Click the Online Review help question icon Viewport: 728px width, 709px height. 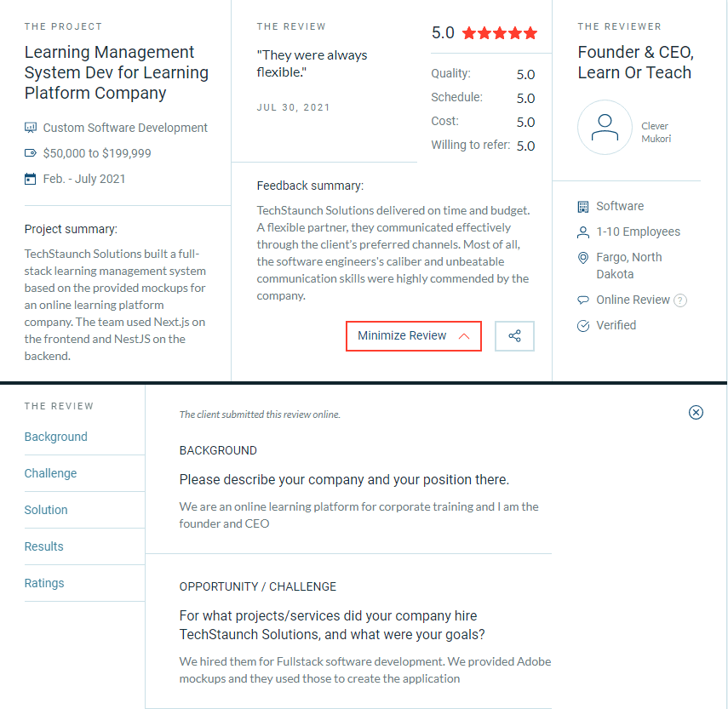(x=680, y=300)
